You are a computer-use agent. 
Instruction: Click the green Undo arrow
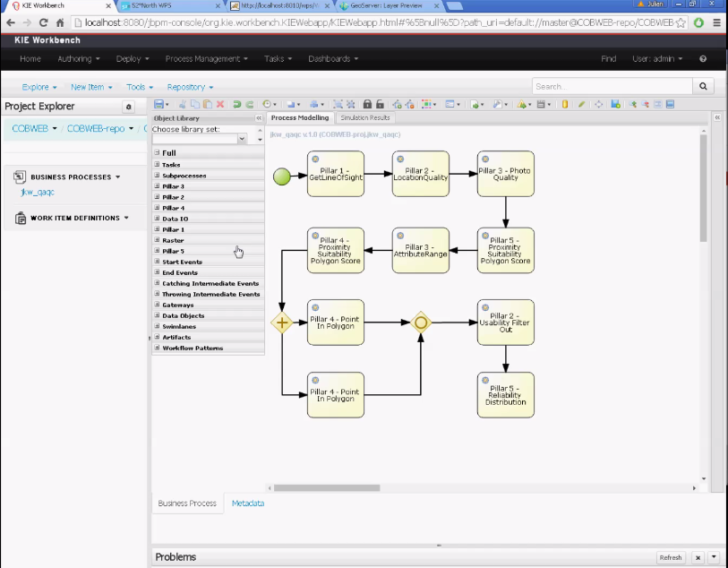236,104
